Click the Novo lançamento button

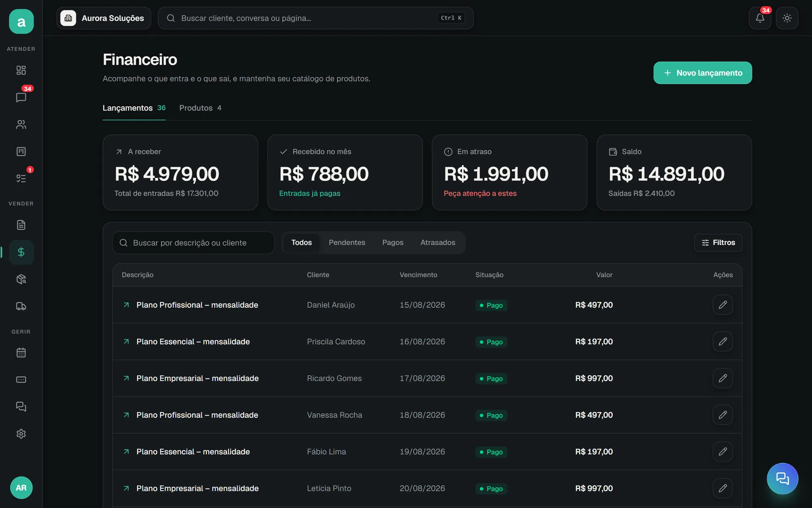tap(703, 73)
